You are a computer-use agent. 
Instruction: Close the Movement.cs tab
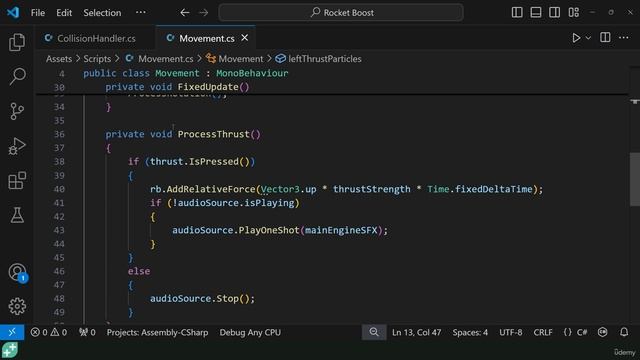(x=244, y=38)
